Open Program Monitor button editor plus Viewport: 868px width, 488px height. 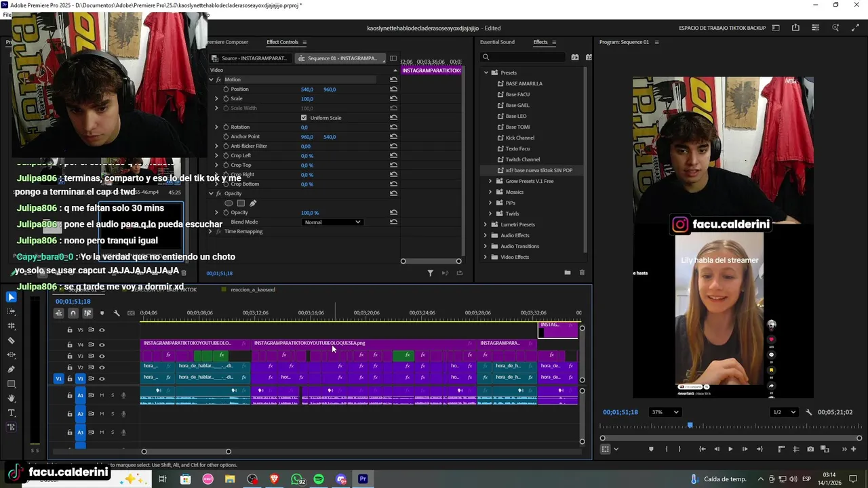tap(853, 449)
